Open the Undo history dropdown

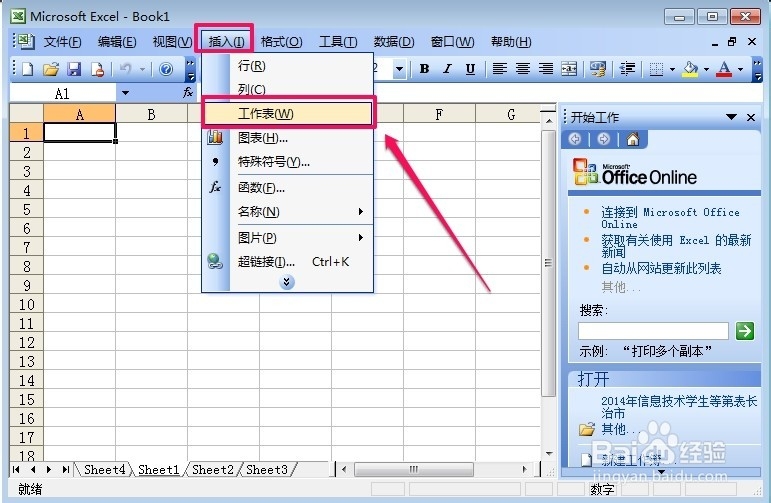point(142,69)
